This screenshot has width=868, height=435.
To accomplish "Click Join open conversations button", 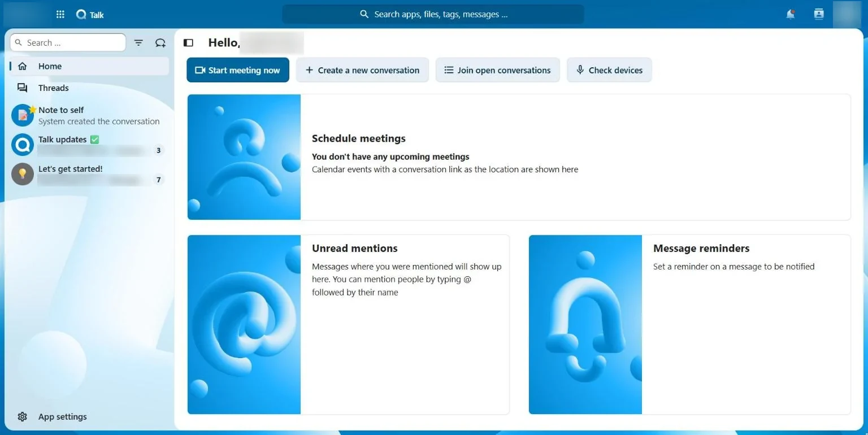I will pyautogui.click(x=498, y=70).
